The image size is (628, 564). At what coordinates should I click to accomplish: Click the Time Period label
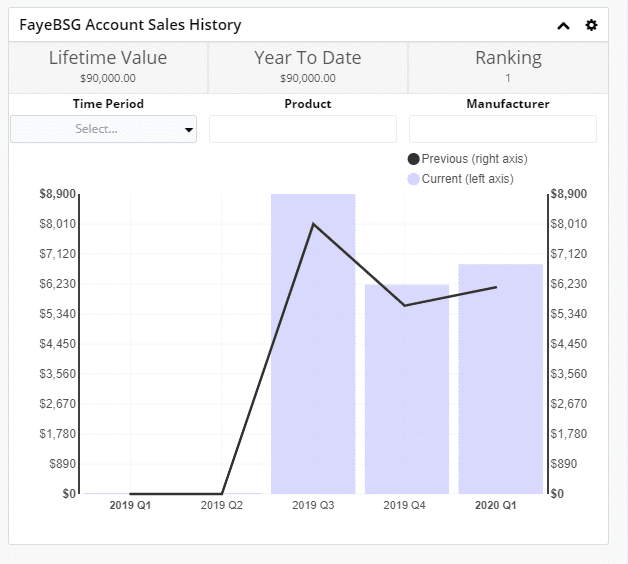click(x=108, y=104)
